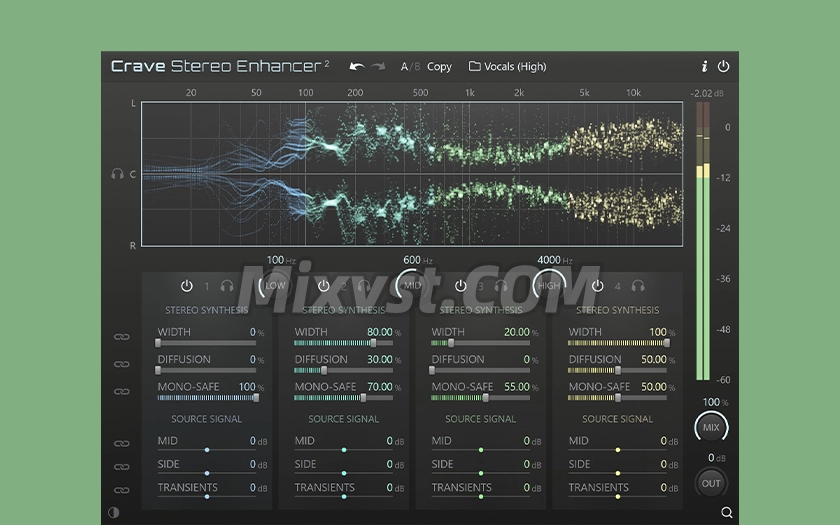The width and height of the screenshot is (840, 525).
Task: Click the 0 dB output value above OUT
Action: click(x=716, y=458)
